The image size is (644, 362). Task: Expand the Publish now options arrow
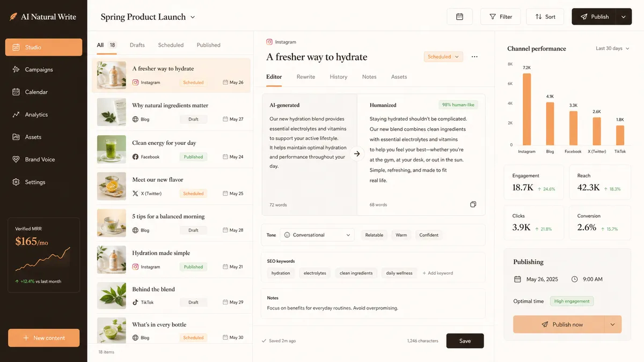pyautogui.click(x=613, y=324)
